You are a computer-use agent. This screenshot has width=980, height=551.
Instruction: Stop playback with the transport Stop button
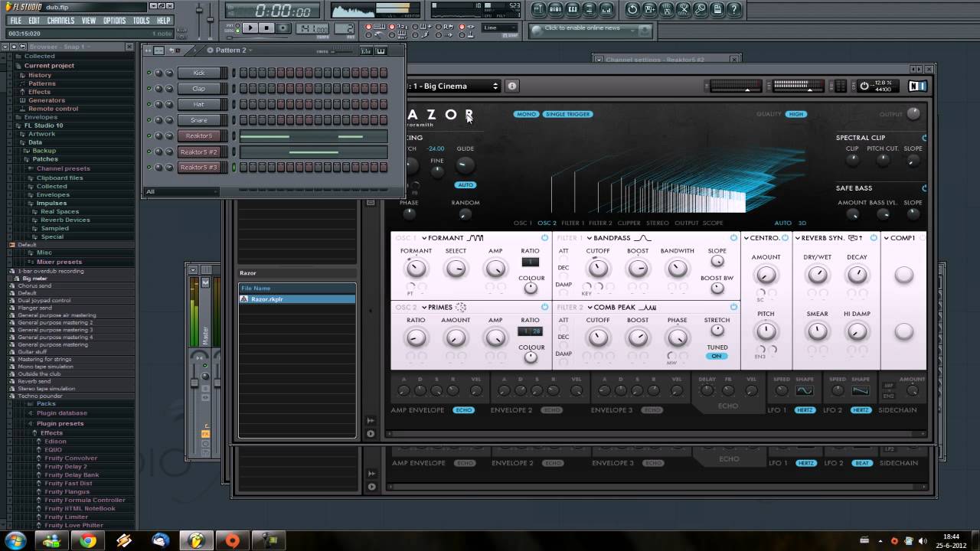point(266,28)
